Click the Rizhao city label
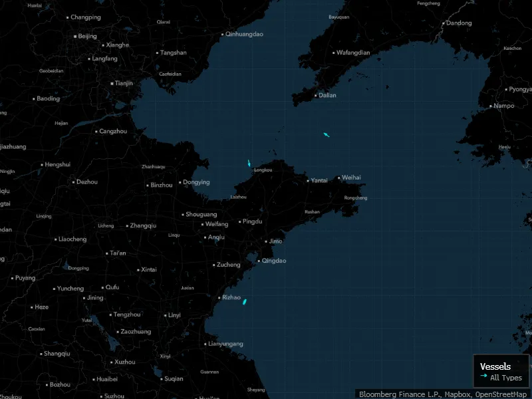Screen dimensions: 532x399 click(x=231, y=297)
